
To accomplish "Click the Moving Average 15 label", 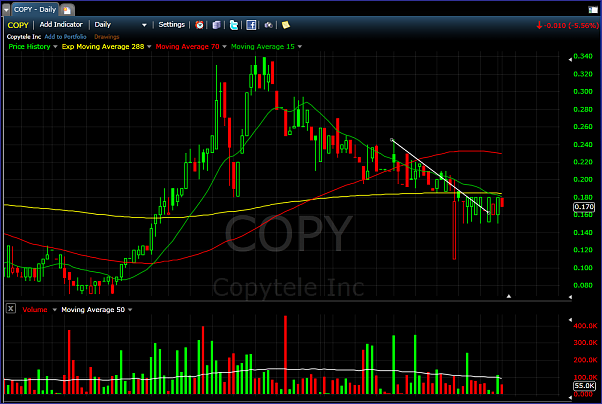I will tap(263, 46).
